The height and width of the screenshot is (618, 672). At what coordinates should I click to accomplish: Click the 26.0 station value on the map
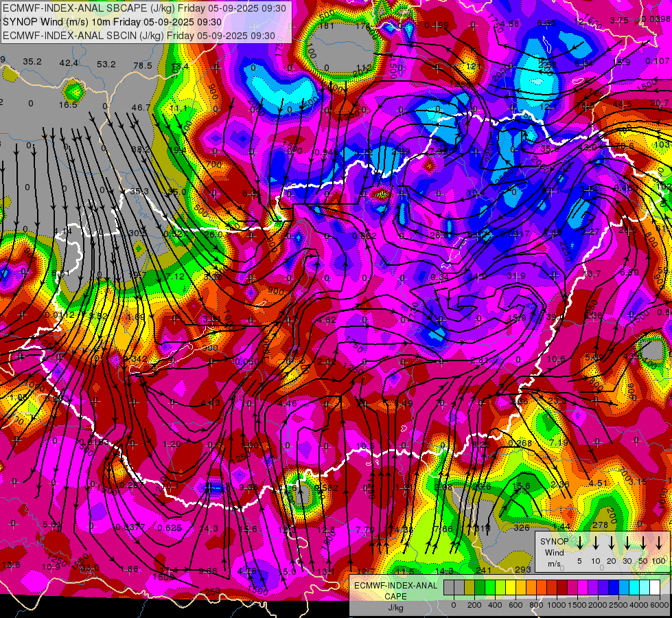coord(213,234)
